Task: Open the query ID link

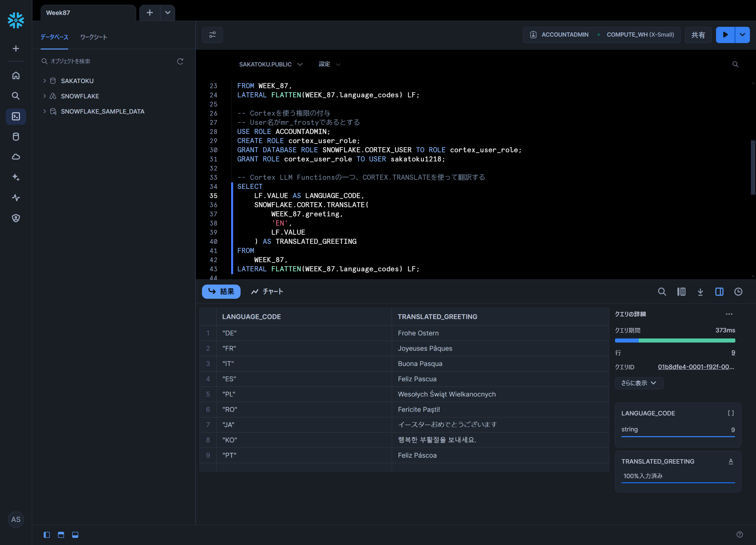Action: [x=696, y=367]
